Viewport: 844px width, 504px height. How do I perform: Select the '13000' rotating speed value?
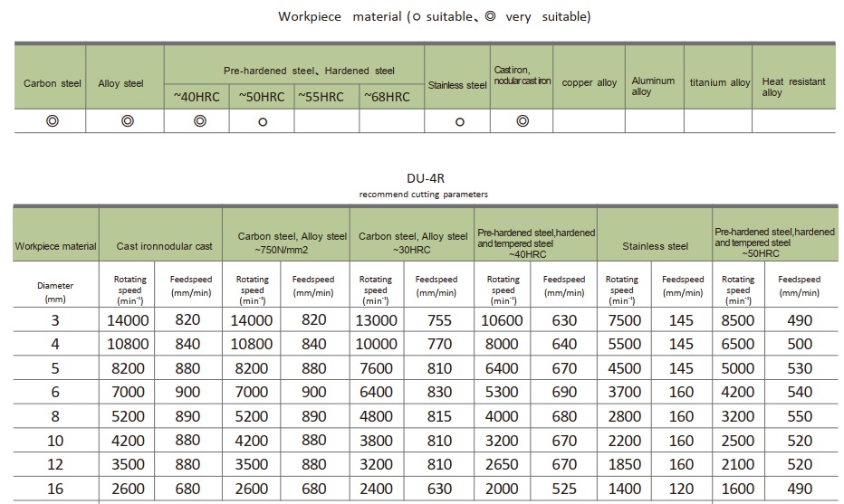click(x=376, y=320)
